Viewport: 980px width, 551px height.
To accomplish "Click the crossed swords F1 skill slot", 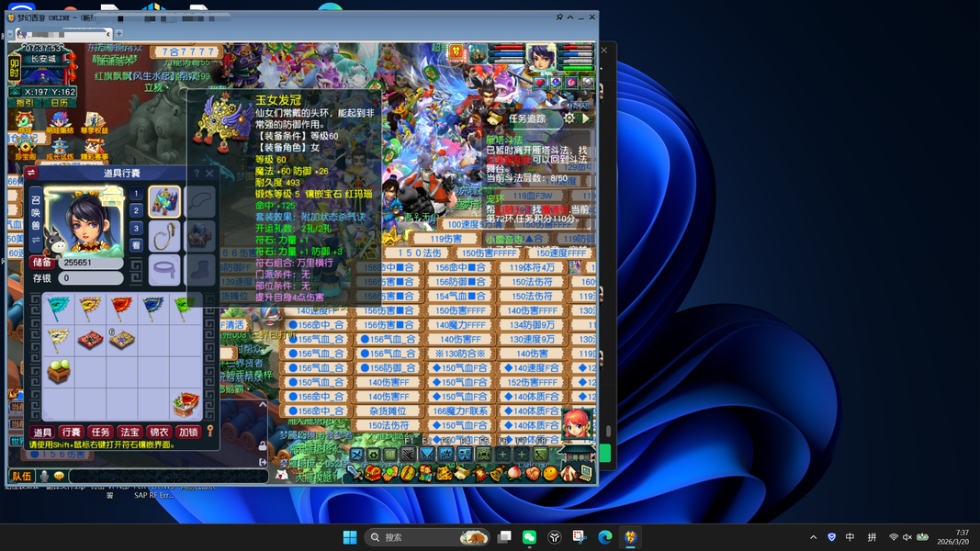I will (357, 455).
